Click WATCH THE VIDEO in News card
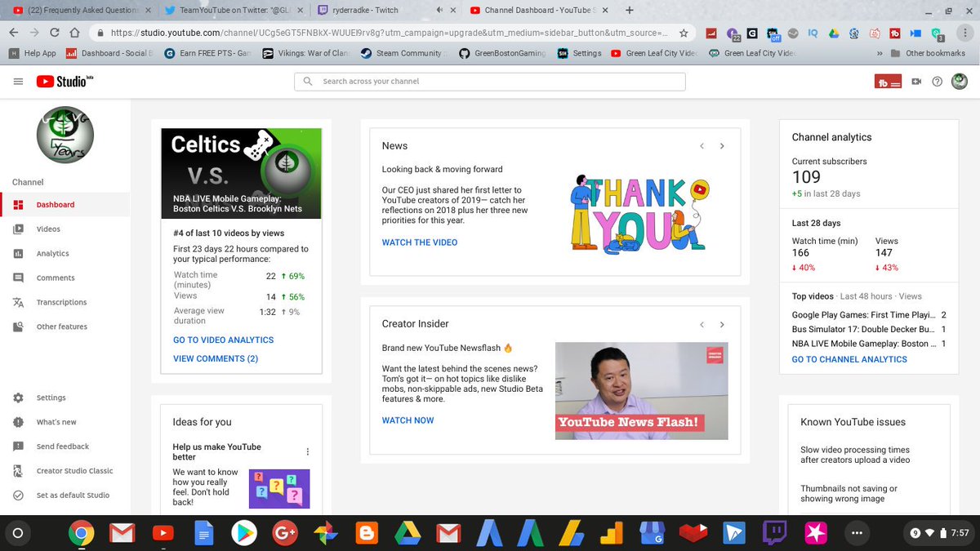Image resolution: width=980 pixels, height=551 pixels. [x=420, y=242]
